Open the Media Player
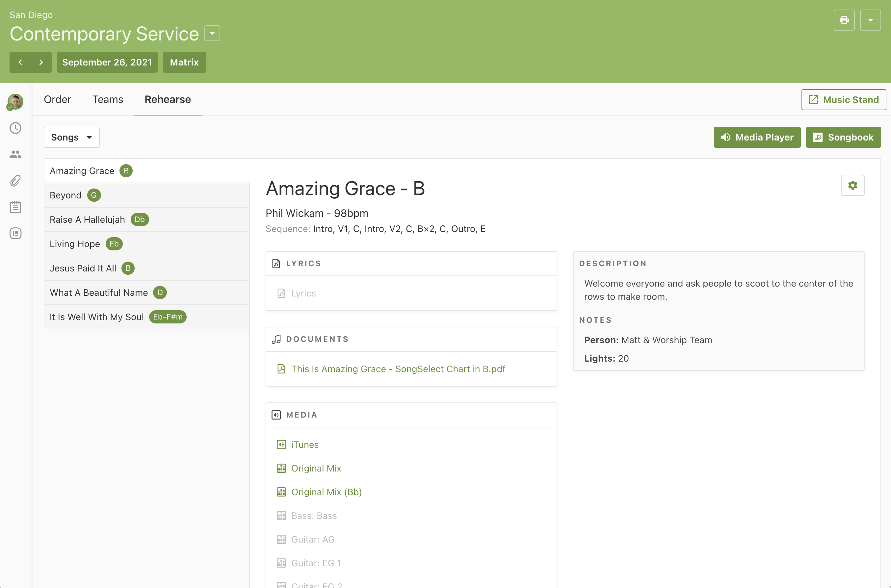 (757, 137)
